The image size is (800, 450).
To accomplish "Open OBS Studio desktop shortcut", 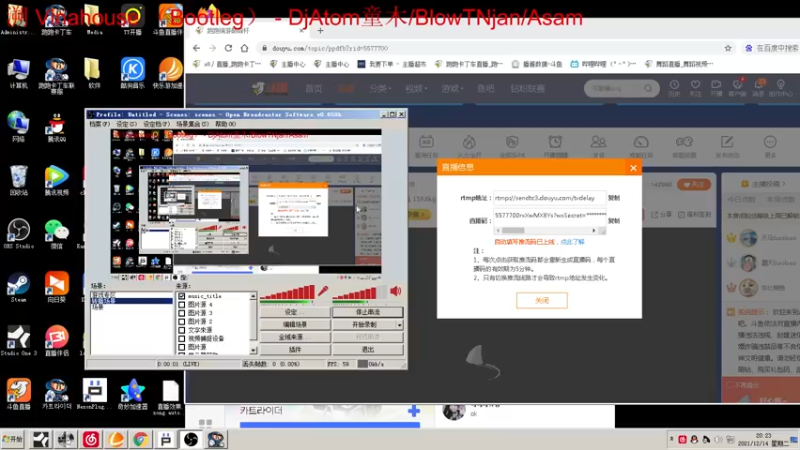I will [x=18, y=234].
